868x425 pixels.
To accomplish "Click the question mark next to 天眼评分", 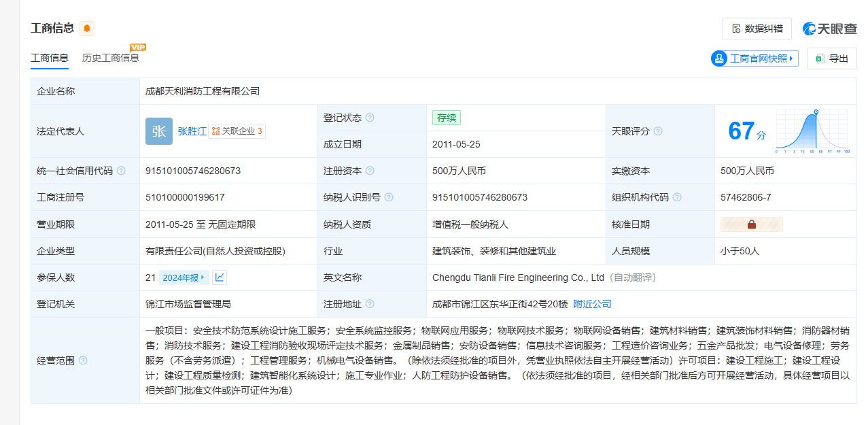I will (658, 131).
